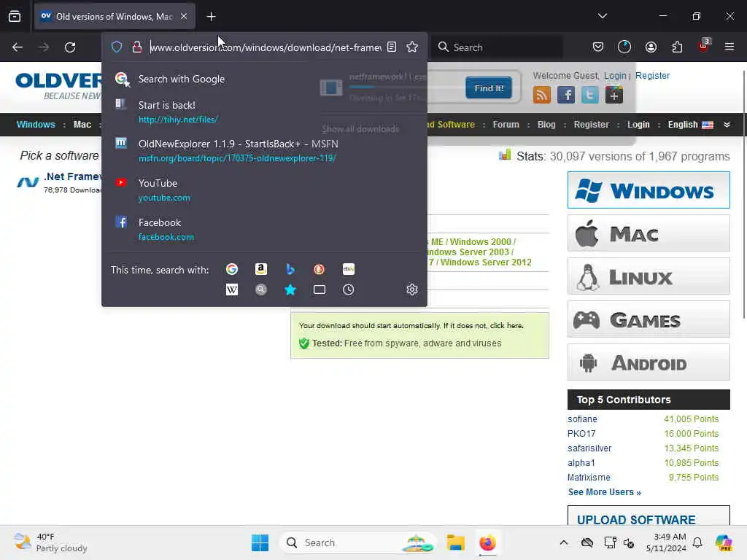Open the weather widget on taskbar
The height and width of the screenshot is (560, 747).
click(x=51, y=542)
